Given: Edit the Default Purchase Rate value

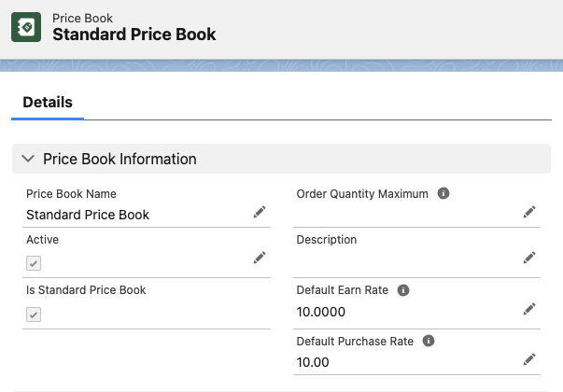Looking at the screenshot, I should (529, 359).
